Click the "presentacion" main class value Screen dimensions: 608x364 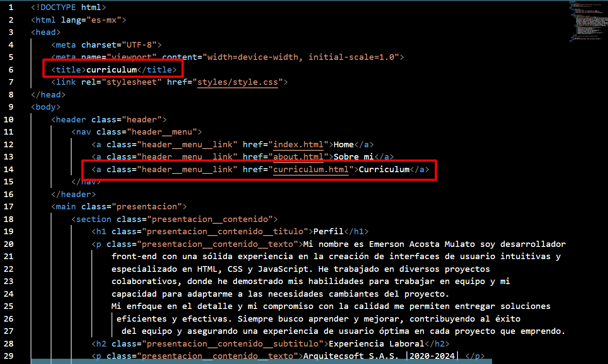coord(147,206)
